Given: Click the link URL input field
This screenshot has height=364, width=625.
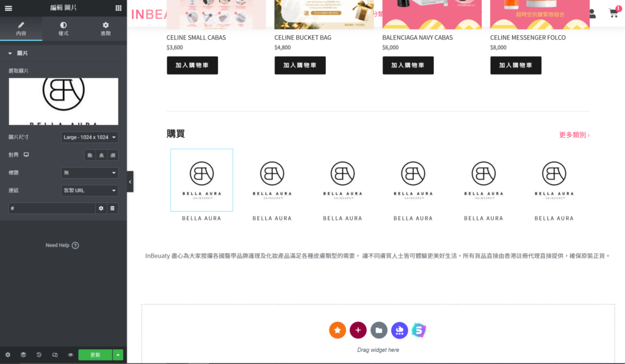Looking at the screenshot, I should click(x=52, y=209).
